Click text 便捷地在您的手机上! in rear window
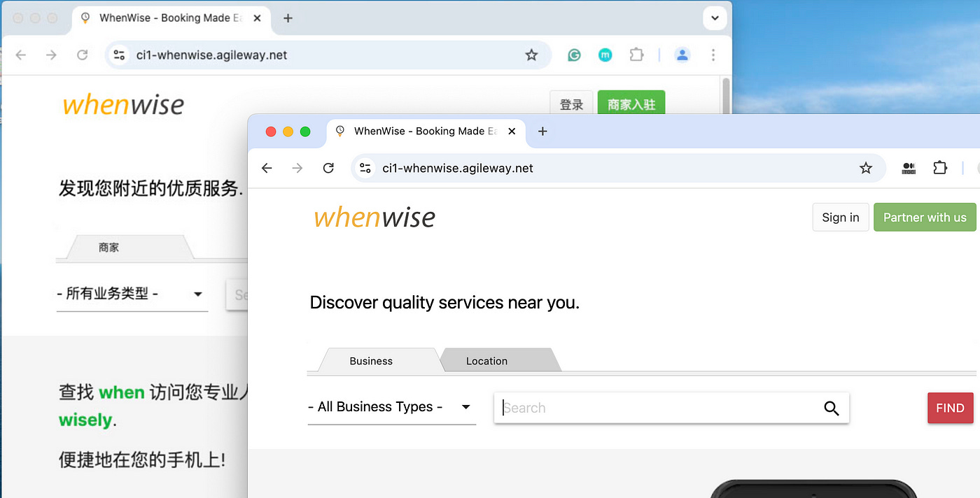The width and height of the screenshot is (980, 498). tap(142, 460)
